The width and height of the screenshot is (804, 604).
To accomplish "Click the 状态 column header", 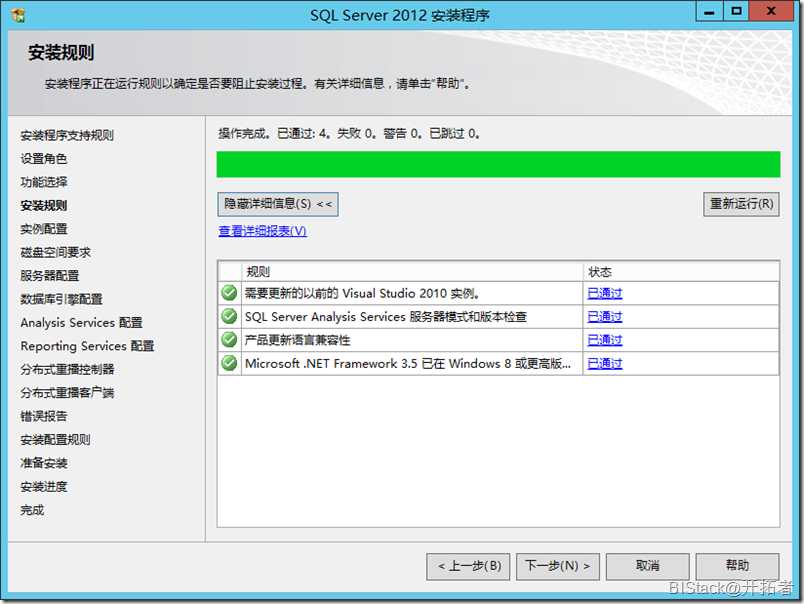I will 681,272.
